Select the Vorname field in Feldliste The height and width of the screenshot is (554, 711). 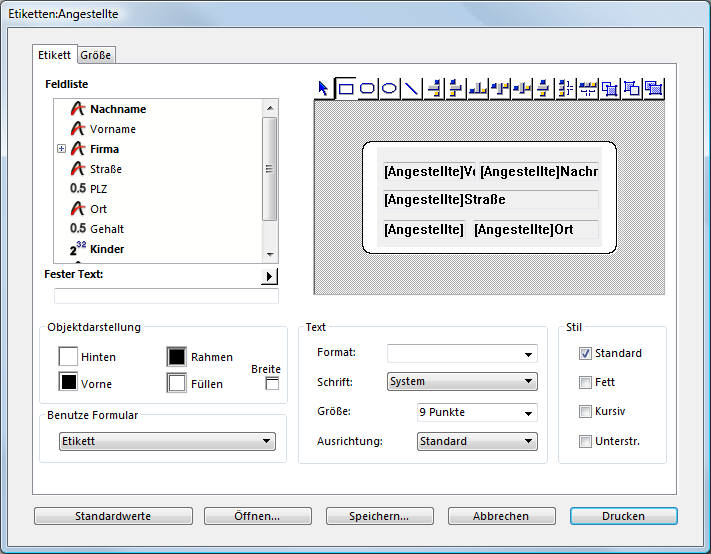(113, 129)
